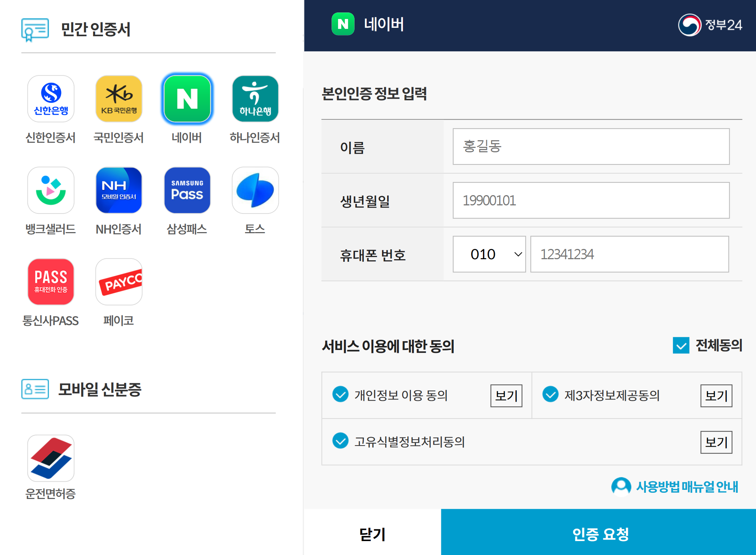Choose the NH mobile certificate icon
Screen dimensions: 756x555
(119, 190)
